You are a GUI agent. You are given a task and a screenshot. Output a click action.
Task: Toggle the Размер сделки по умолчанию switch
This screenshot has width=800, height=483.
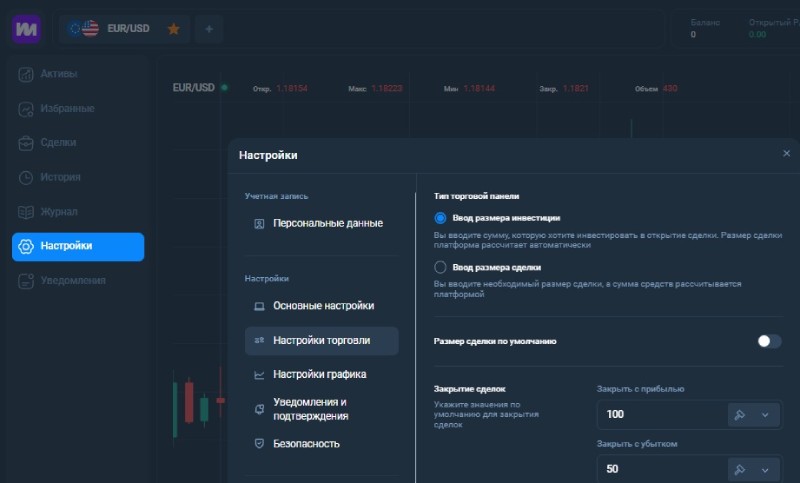coord(768,341)
